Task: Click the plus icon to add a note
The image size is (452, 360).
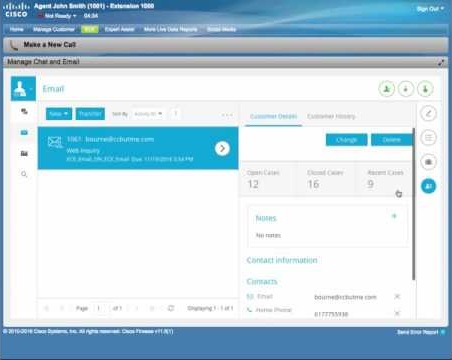Action: pyautogui.click(x=394, y=216)
